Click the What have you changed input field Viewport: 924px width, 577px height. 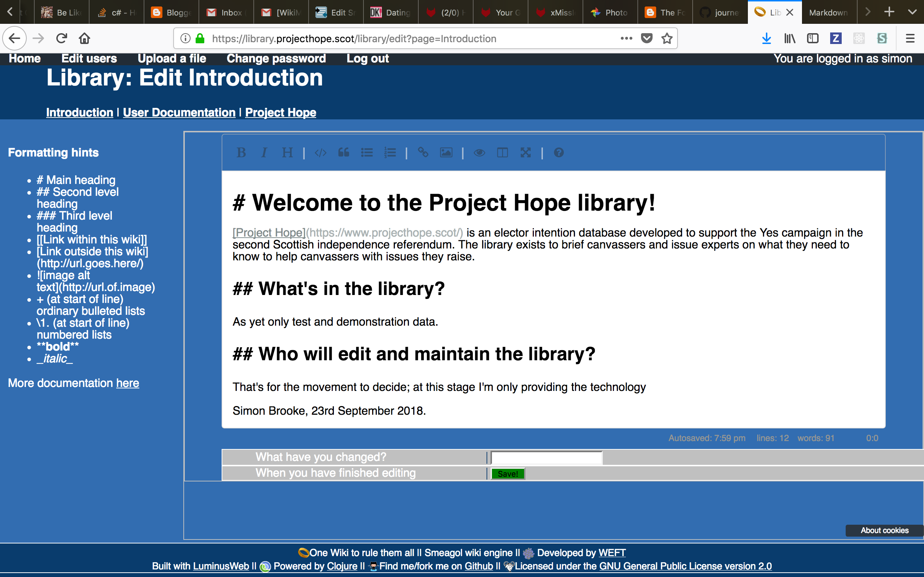coord(546,457)
